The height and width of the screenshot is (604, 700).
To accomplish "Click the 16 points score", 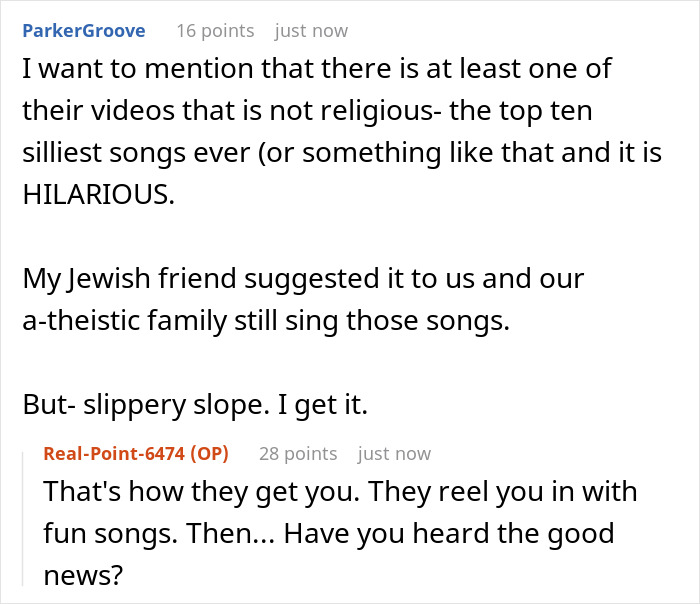I will click(215, 30).
